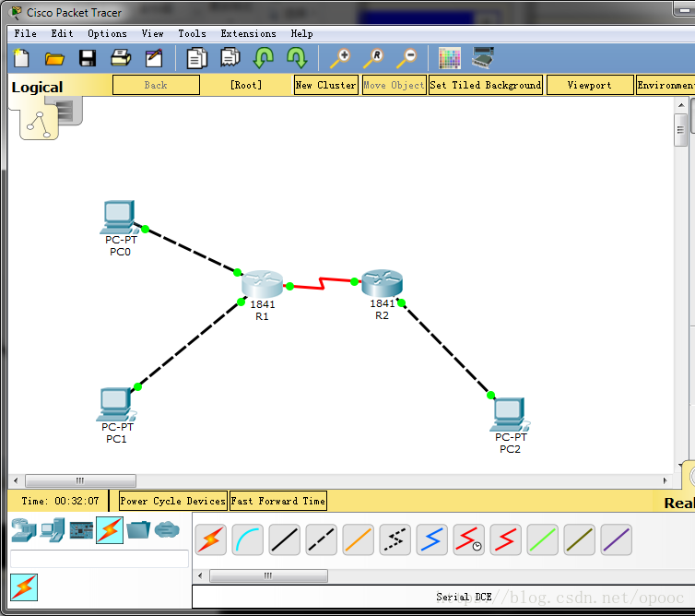Choose Automatically Choose Connection Type cable
Viewport: 695px width, 616px height.
(211, 539)
